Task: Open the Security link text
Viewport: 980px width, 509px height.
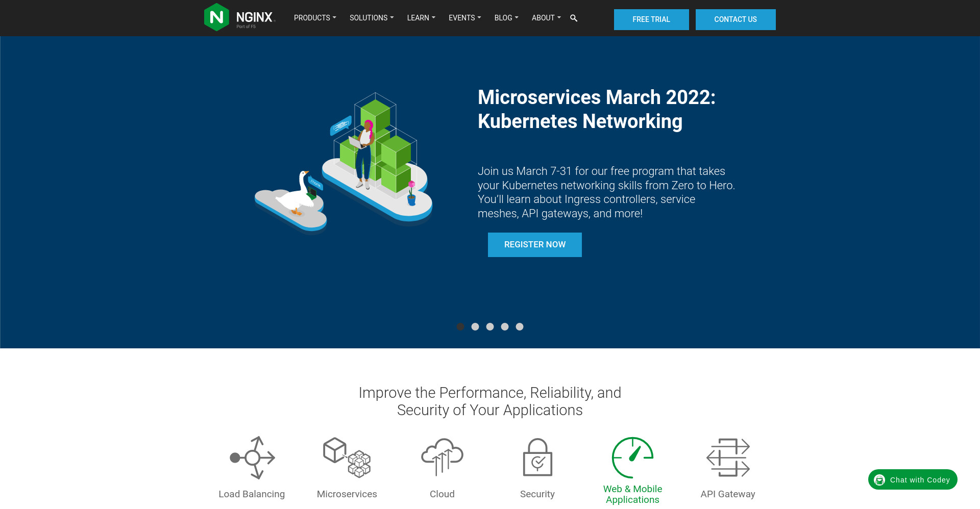Action: tap(537, 494)
